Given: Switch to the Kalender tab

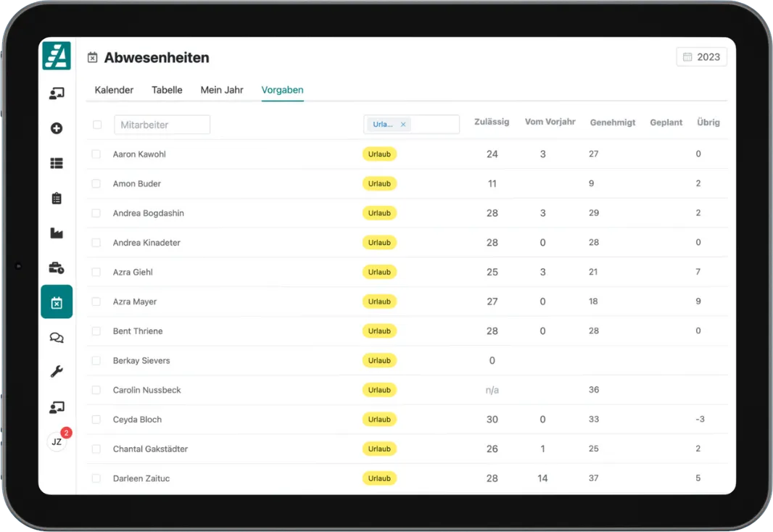Looking at the screenshot, I should (x=114, y=90).
